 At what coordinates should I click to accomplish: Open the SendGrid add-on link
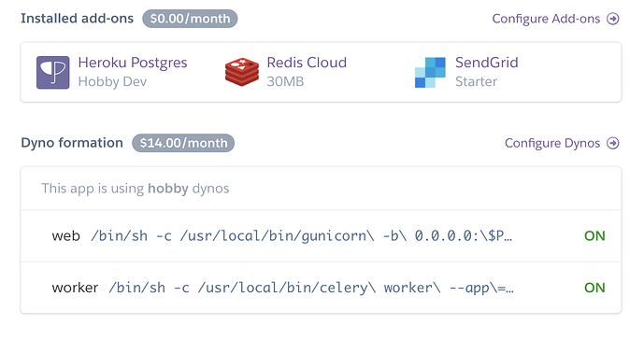point(487,63)
